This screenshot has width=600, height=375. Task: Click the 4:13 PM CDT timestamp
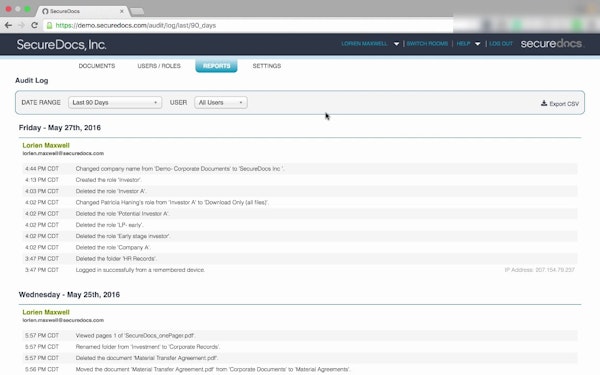click(42, 180)
